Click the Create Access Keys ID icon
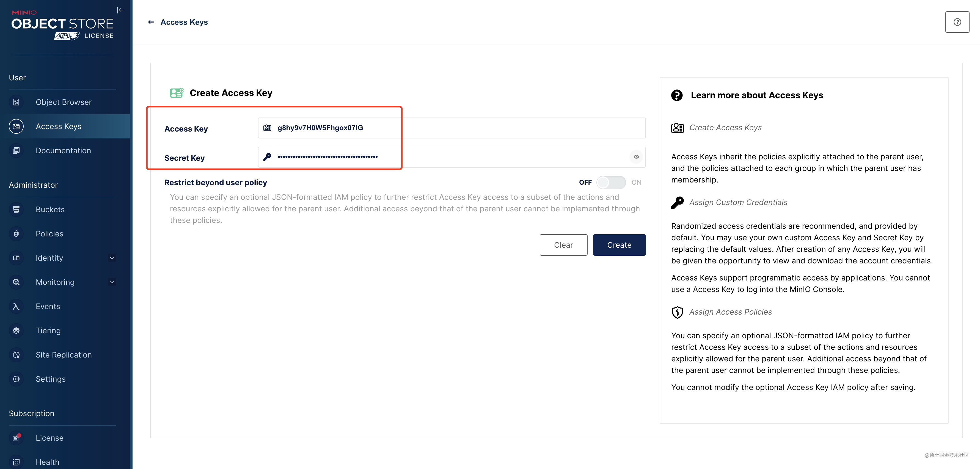This screenshot has width=980, height=469. point(677,128)
